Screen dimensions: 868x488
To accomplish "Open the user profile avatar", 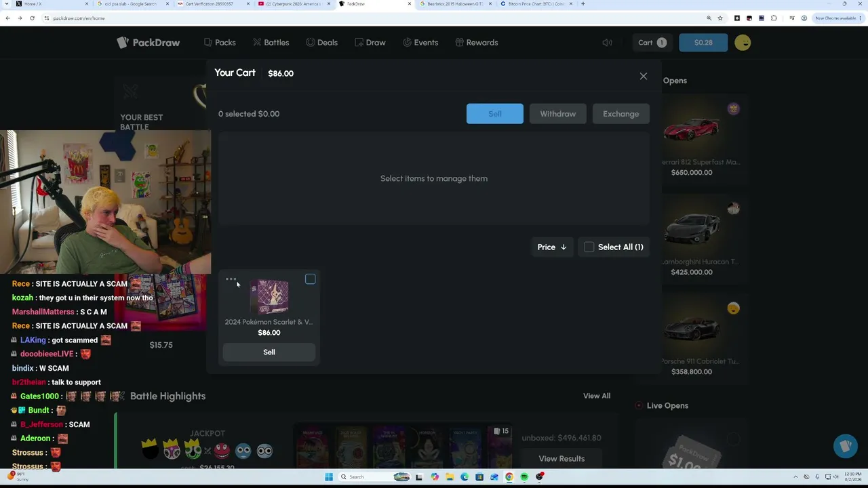I will coord(743,43).
